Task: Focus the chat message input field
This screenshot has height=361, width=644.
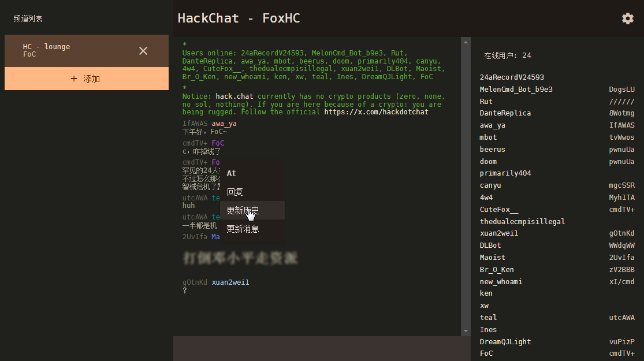Action: click(x=322, y=349)
